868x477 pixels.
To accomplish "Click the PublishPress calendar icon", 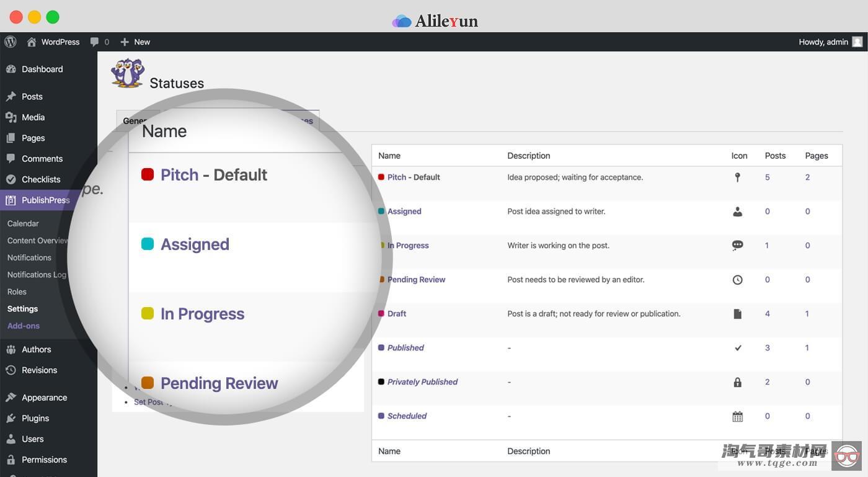I will point(11,200).
